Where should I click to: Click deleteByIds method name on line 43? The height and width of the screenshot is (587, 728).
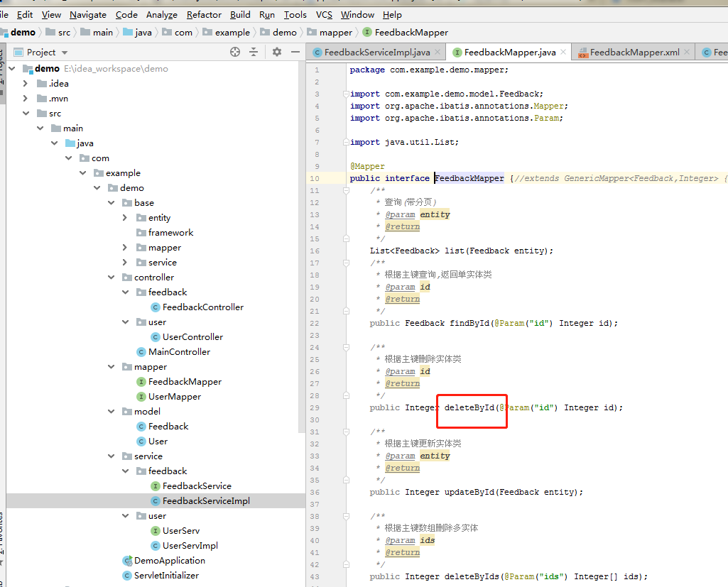[472, 576]
